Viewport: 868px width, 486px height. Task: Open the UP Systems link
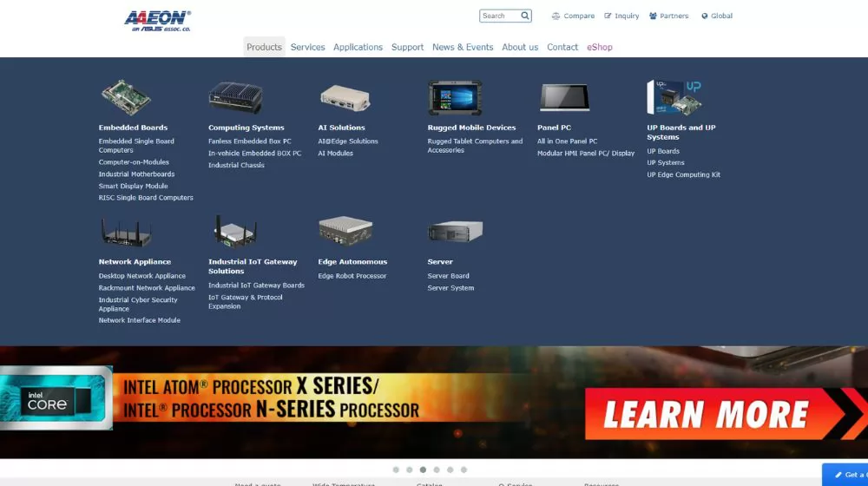666,163
